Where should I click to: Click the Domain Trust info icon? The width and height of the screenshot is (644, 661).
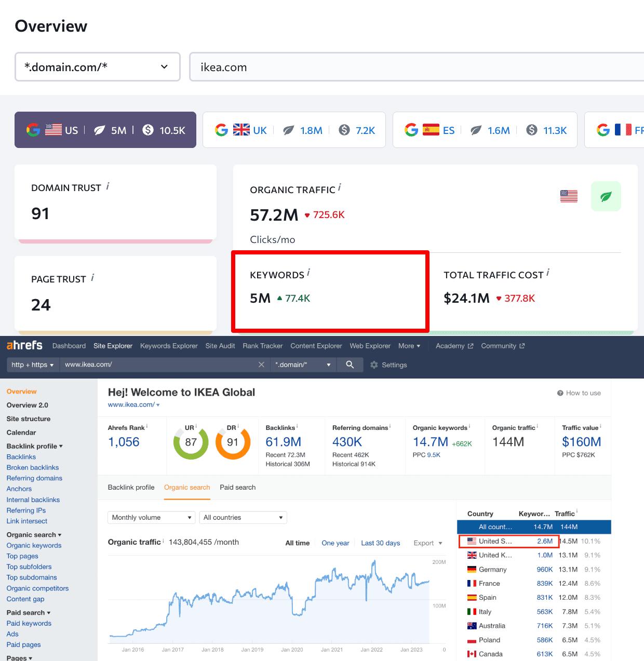[x=108, y=186]
